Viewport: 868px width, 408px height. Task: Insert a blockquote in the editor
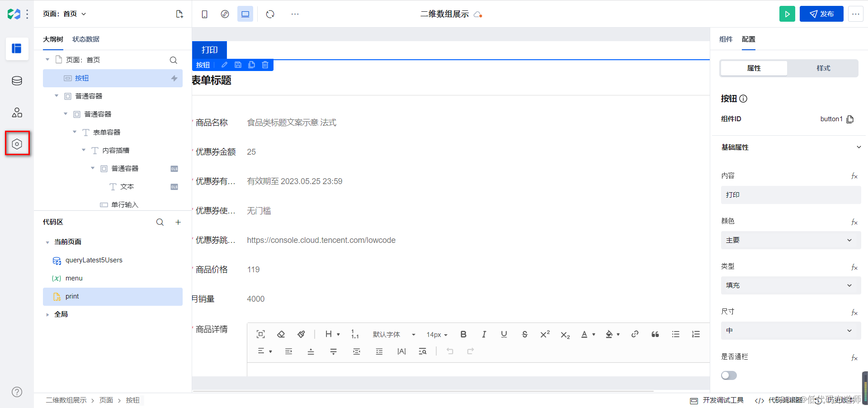[x=655, y=334]
